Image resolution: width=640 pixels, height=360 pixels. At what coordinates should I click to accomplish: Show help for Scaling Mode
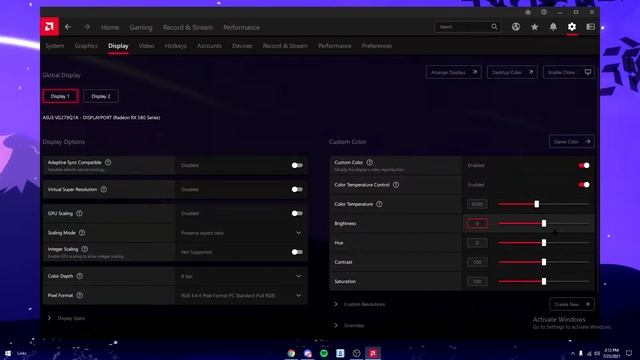tap(82, 233)
